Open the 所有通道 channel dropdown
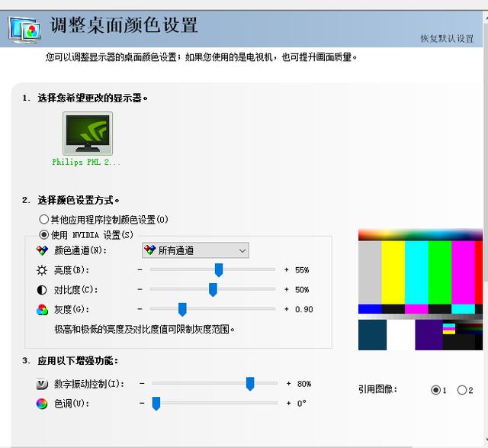The height and width of the screenshot is (448, 488). (195, 250)
